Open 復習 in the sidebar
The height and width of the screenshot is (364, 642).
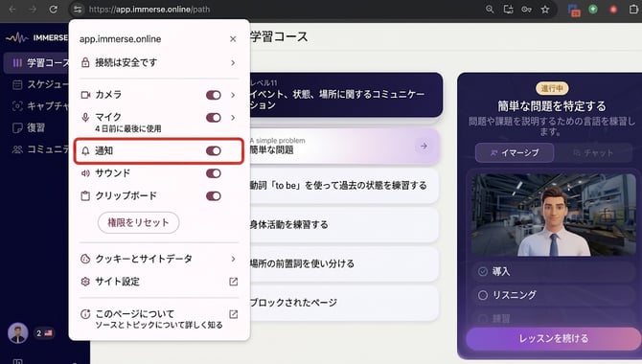click(x=29, y=127)
